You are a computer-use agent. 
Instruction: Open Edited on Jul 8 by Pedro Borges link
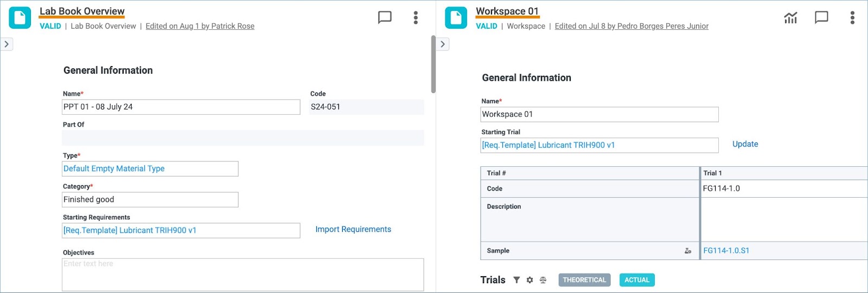pyautogui.click(x=631, y=26)
